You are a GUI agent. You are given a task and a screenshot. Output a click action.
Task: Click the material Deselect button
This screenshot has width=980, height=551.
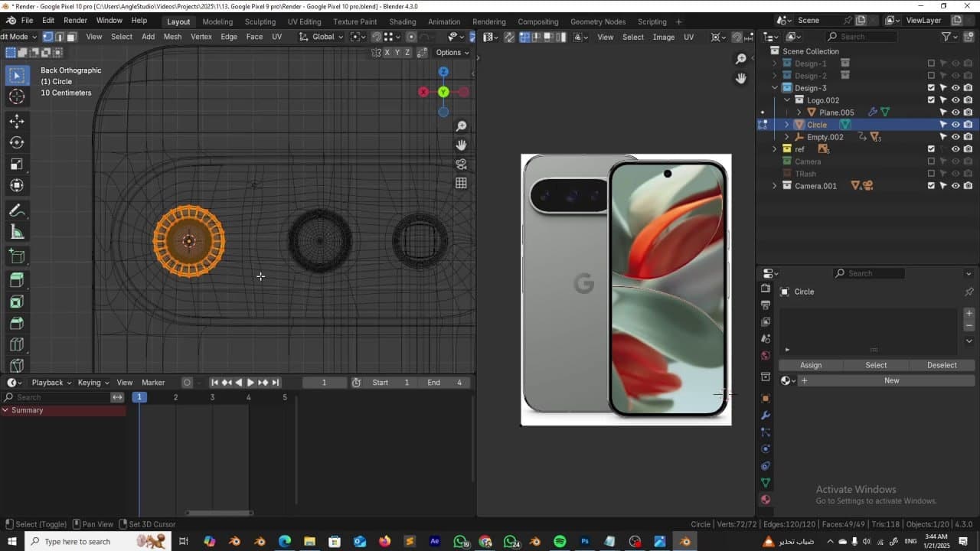tap(942, 365)
